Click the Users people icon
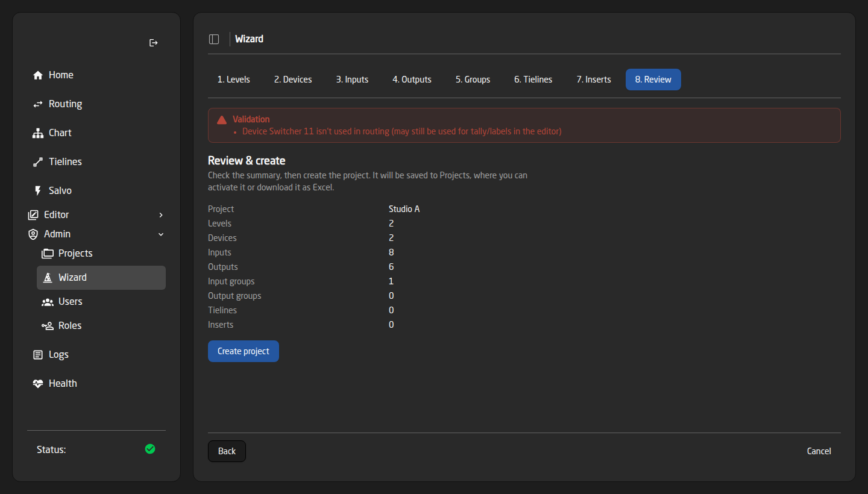 (x=48, y=302)
